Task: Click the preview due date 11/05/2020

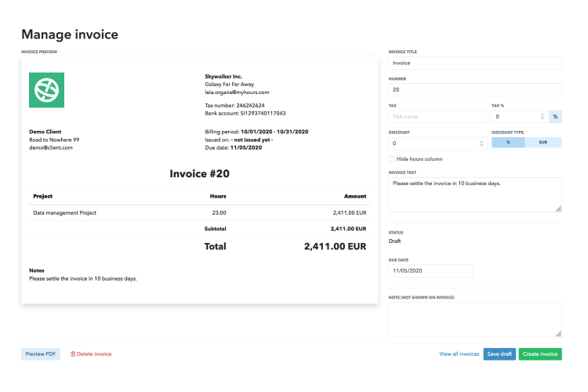Action: pos(246,148)
